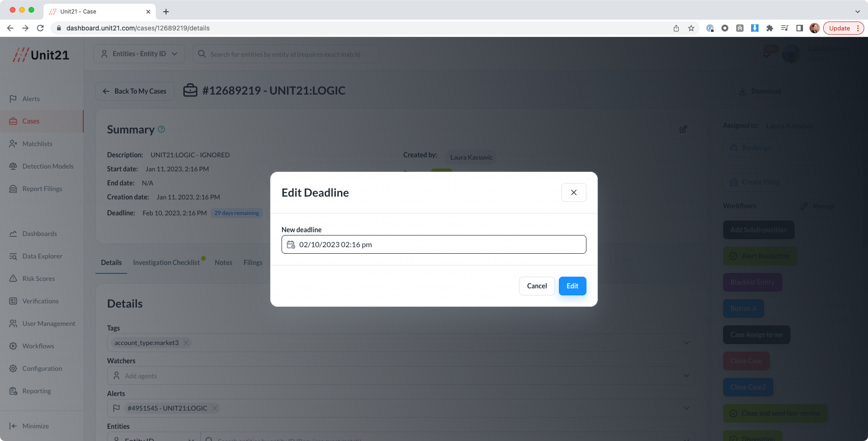Expand the Alerts dropdown

(x=686, y=408)
